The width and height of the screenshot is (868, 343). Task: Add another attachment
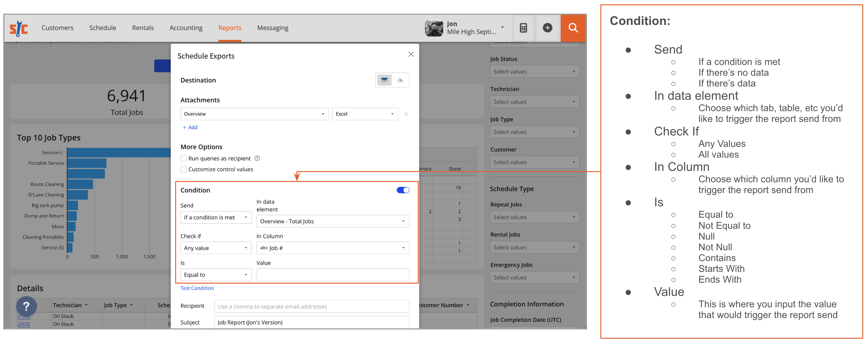pyautogui.click(x=190, y=127)
